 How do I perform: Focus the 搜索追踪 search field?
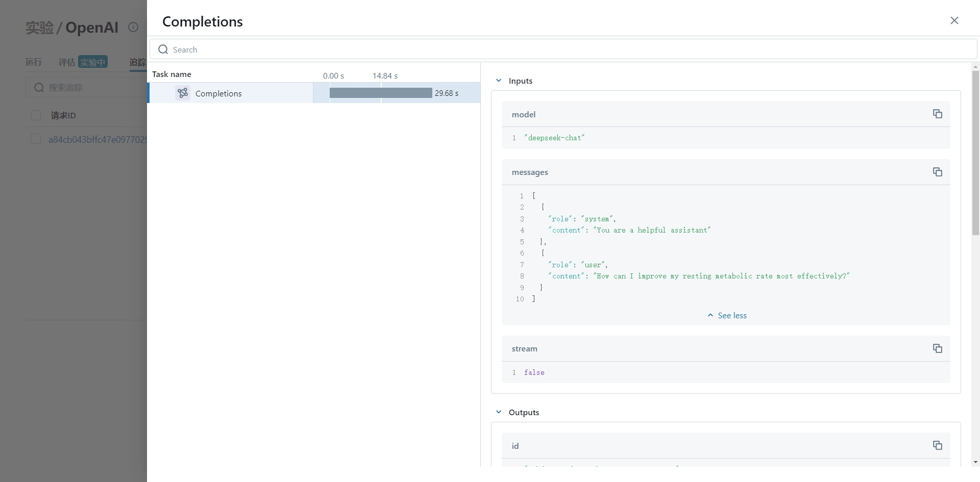tap(87, 88)
